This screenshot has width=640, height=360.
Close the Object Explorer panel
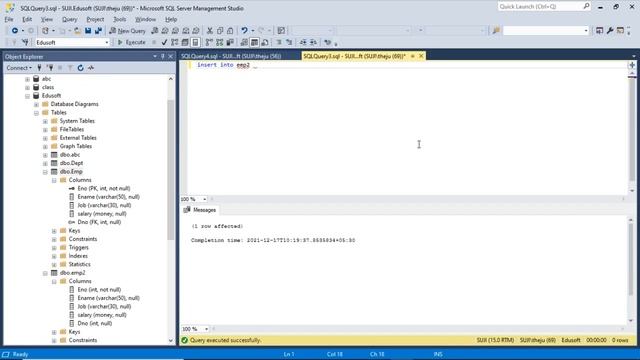click(x=171, y=56)
